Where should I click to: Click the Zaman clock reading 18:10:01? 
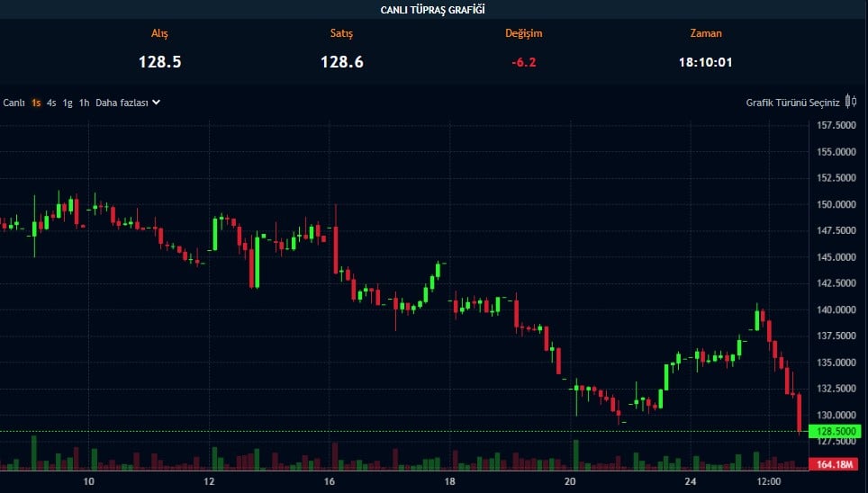pyautogui.click(x=706, y=62)
